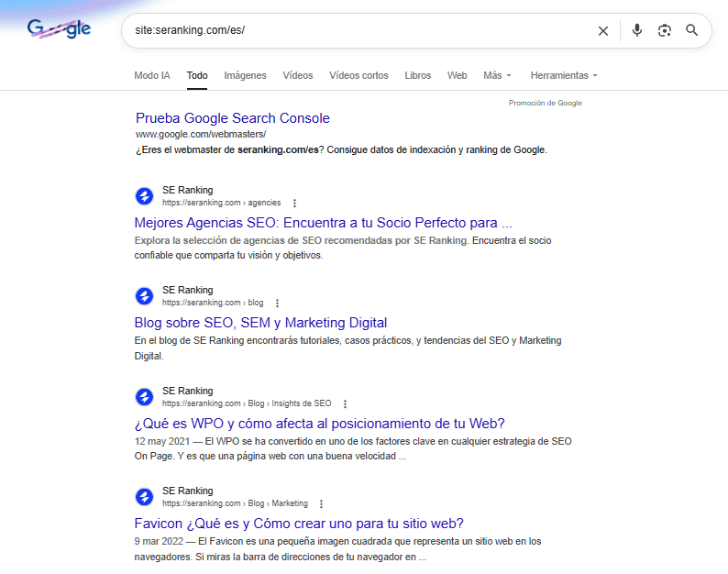Open the Libros tab

click(x=417, y=75)
